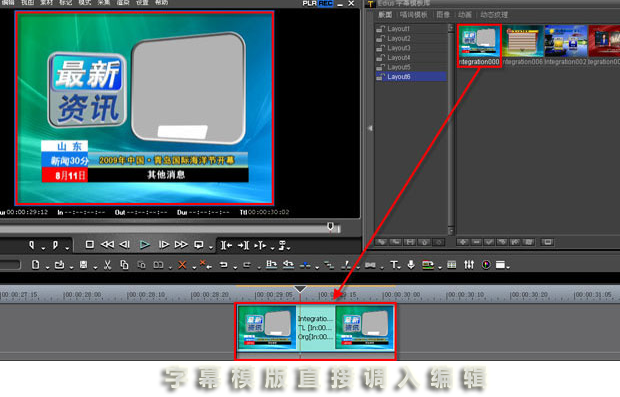Toggle the REC mode indicator
620x397 pixels.
click(325, 3)
